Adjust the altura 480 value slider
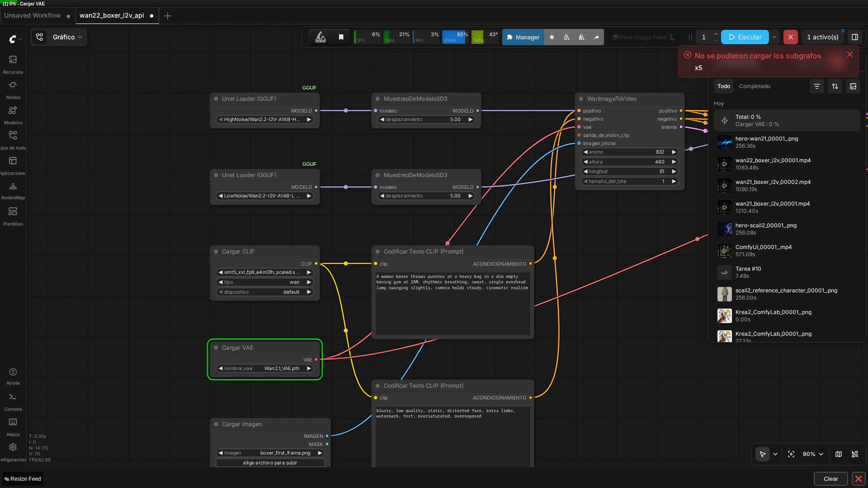The height and width of the screenshot is (488, 868). coord(629,162)
